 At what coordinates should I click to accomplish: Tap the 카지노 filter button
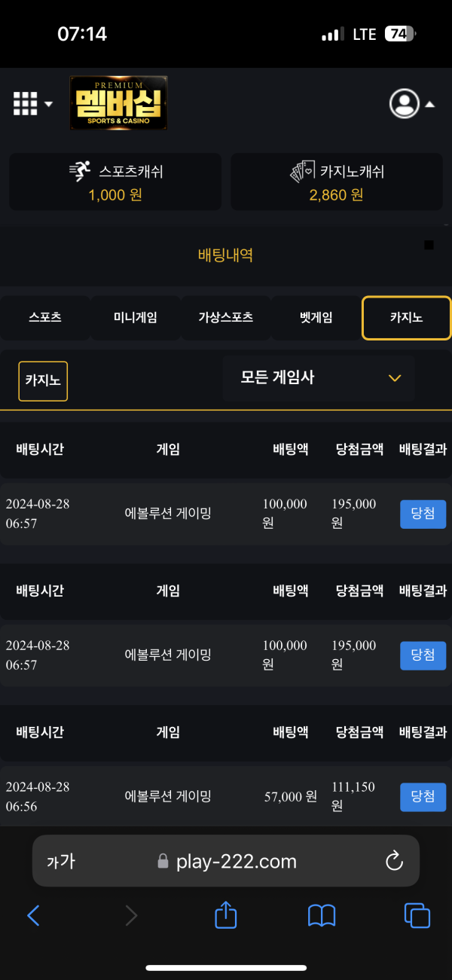pos(43,380)
